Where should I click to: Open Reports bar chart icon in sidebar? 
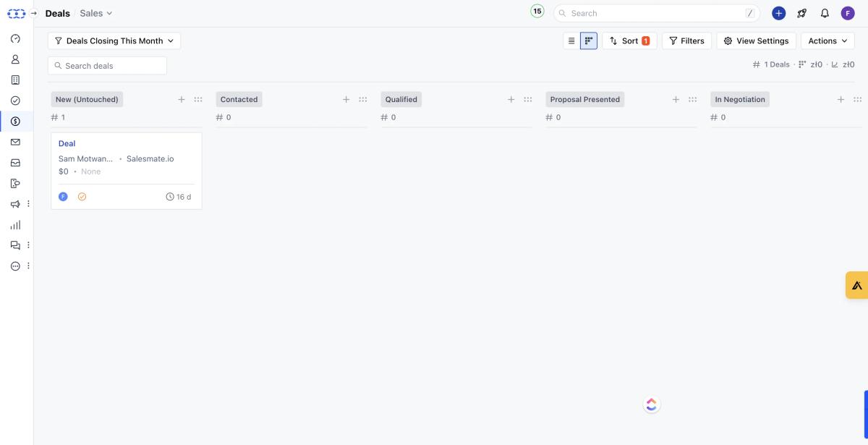[15, 225]
